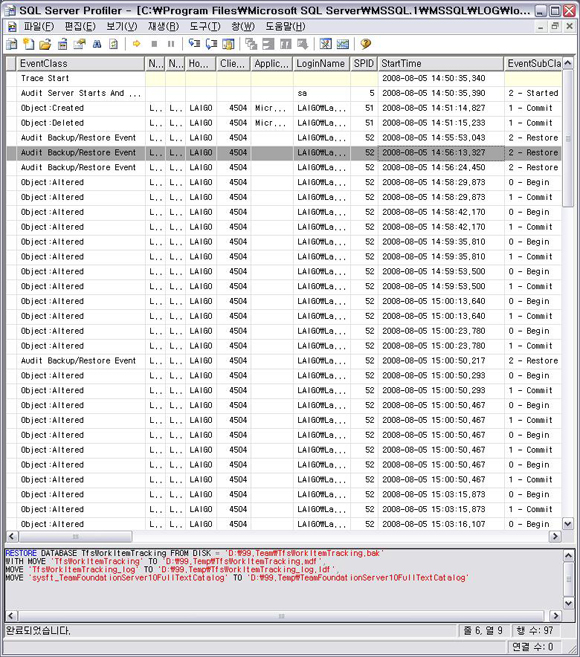Click the EventSubClass column header

point(533,64)
